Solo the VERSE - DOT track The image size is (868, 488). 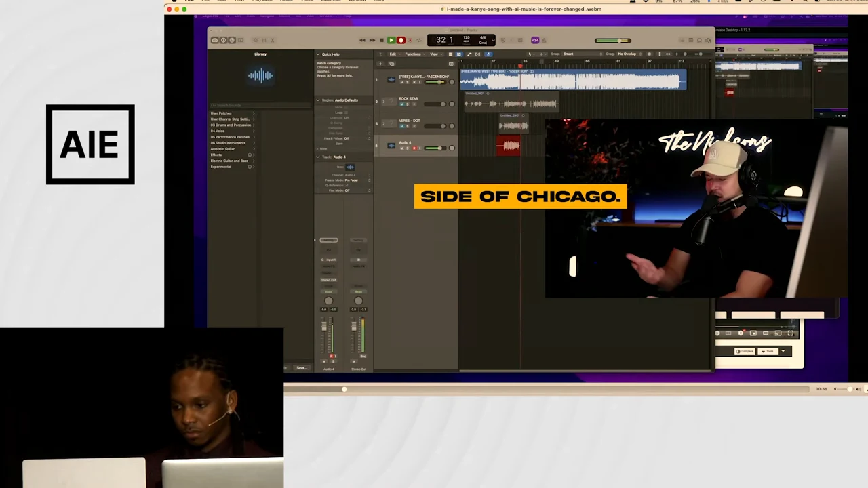tap(408, 126)
